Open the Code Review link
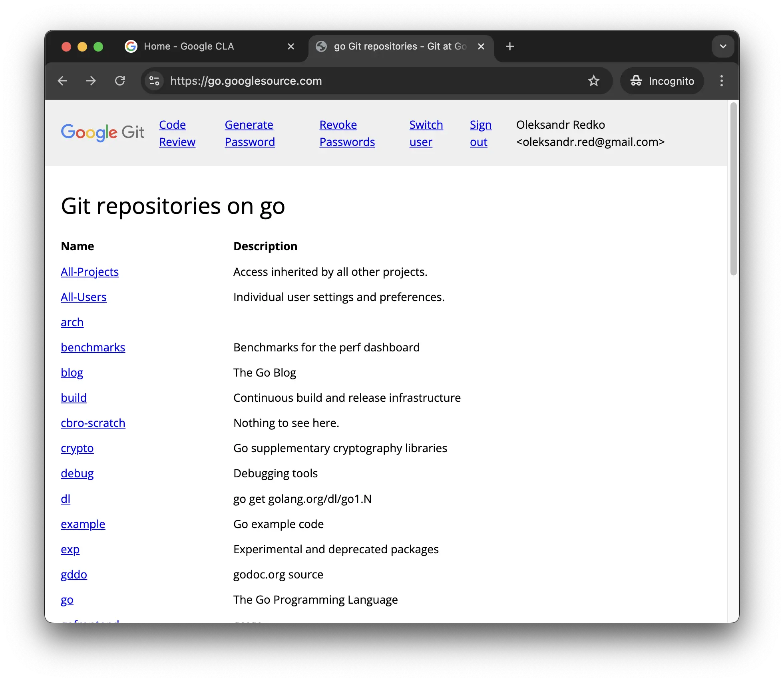Viewport: 784px width, 682px height. click(x=177, y=133)
